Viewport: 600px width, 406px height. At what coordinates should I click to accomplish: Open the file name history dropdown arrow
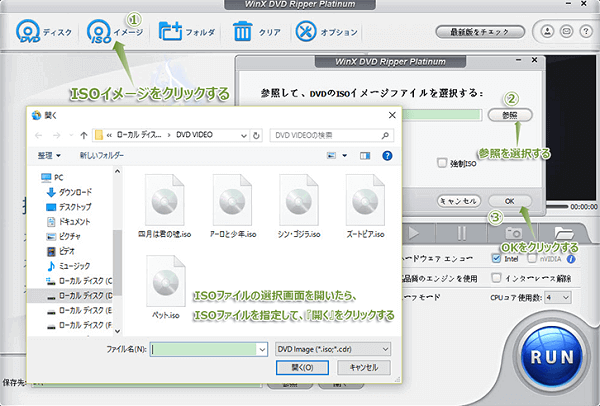(262, 349)
